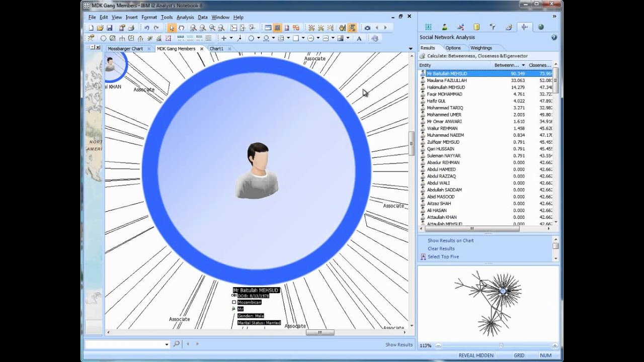
Task: Click the Social Network Analysis help icon
Action: 554,37
